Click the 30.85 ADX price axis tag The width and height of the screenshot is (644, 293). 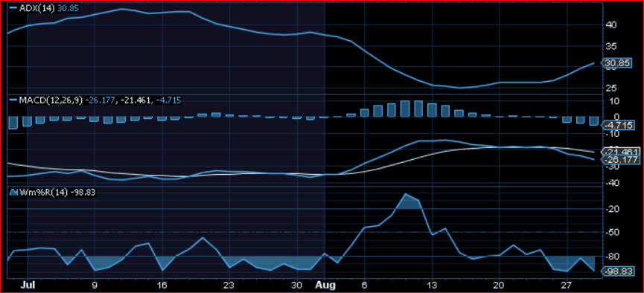[617, 63]
